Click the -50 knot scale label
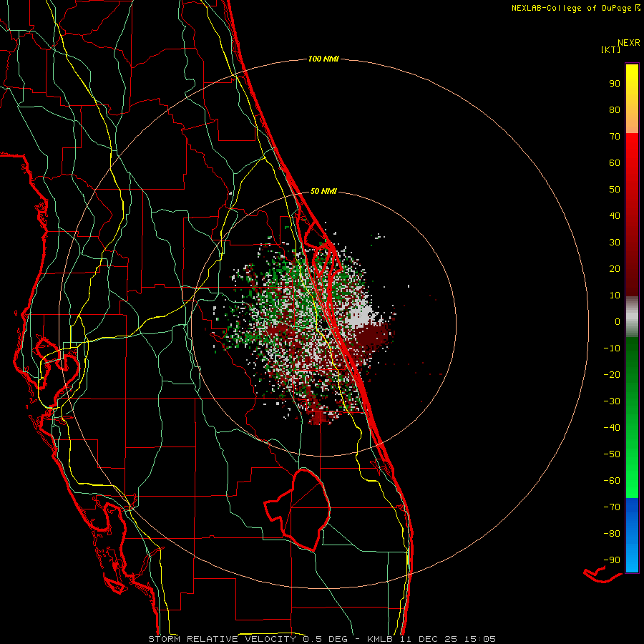This screenshot has height=644, width=644. [x=612, y=454]
